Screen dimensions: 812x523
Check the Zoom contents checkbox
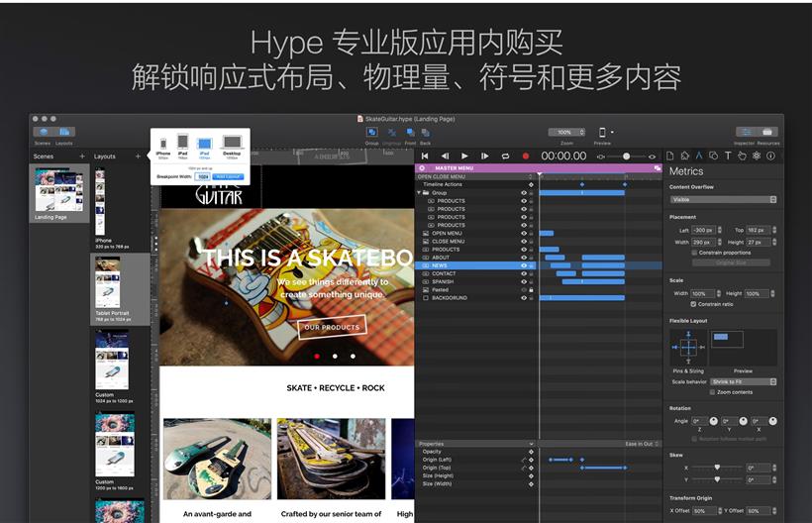tap(712, 392)
